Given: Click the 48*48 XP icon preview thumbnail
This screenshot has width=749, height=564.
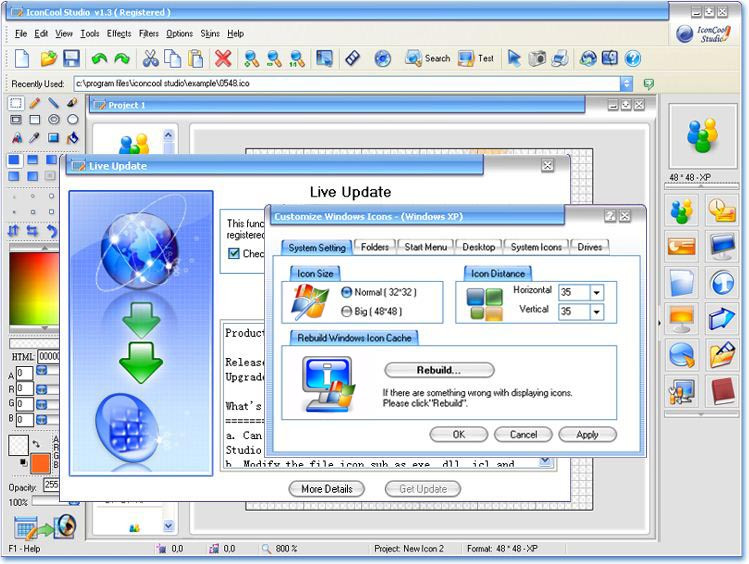Looking at the screenshot, I should tap(703, 135).
